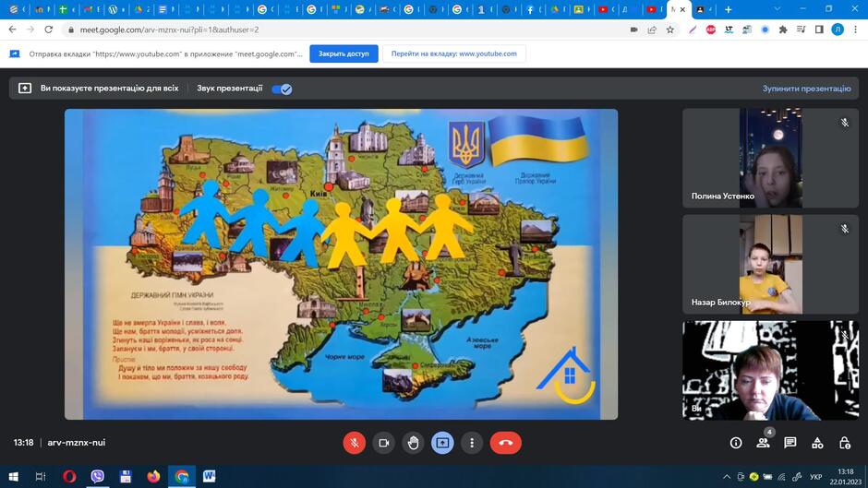Toggle the 'Звук презентації' switch
The width and height of the screenshot is (868, 488).
click(282, 89)
